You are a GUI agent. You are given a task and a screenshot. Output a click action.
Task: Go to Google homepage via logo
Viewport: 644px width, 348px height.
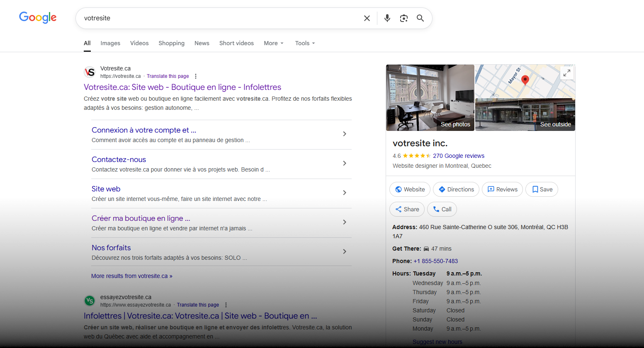[x=38, y=17]
